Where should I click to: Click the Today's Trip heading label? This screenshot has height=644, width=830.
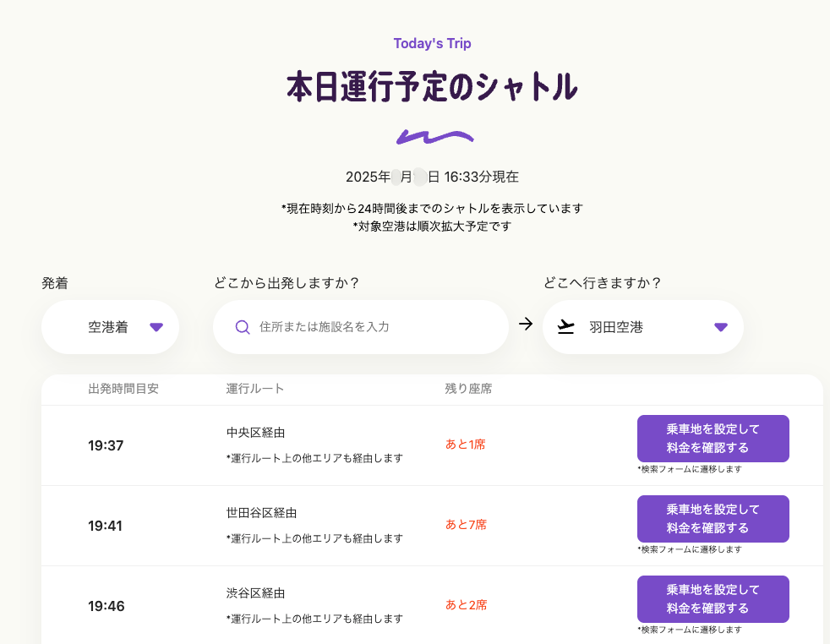point(433,43)
